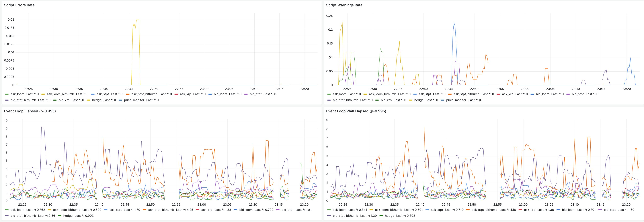Toggle ask_loom_bithumb series in Script Errors Rate legend
Screen dimensions: 644x222
(60, 94)
